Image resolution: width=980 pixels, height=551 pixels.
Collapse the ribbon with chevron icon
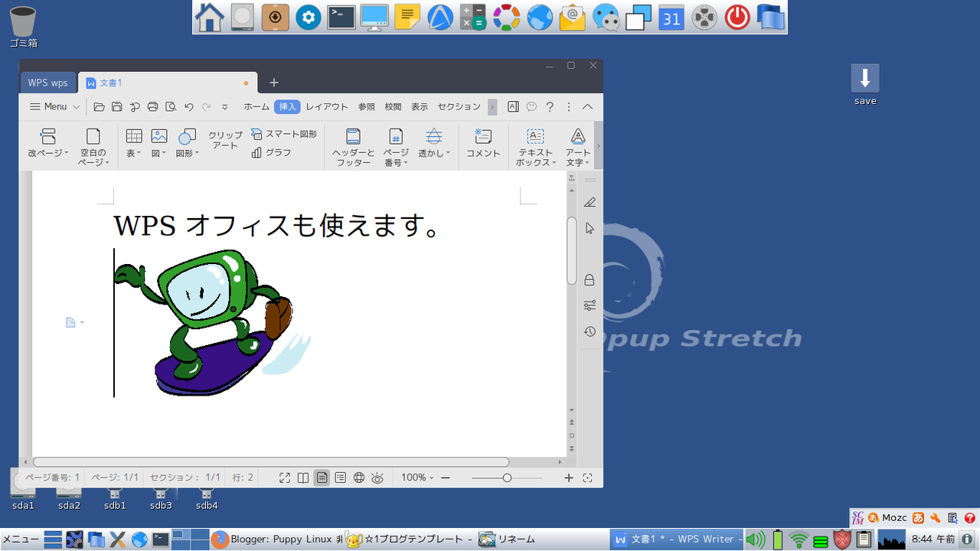[x=588, y=107]
